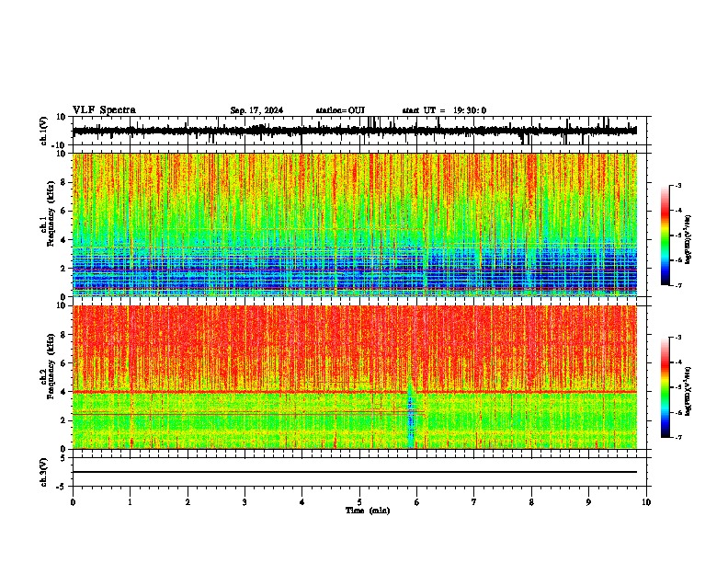
Task: Click the "ch.3(V)" axis label
Action: 44,473
